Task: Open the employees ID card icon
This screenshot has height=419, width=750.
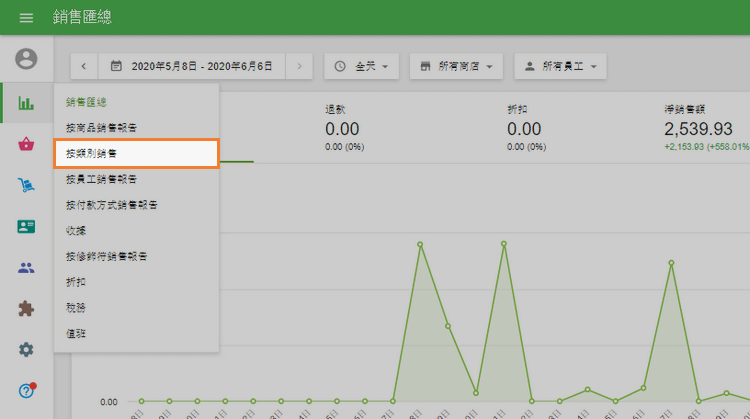Action: click(26, 226)
